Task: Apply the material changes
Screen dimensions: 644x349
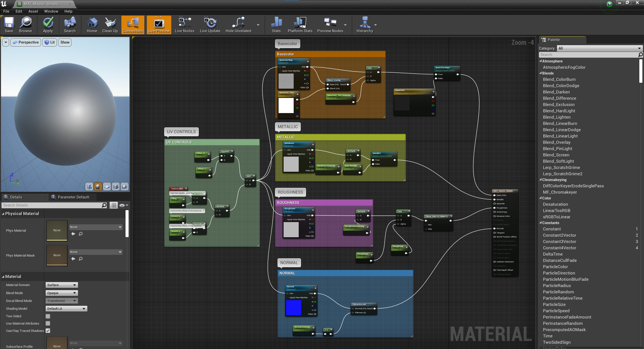Action: [48, 25]
